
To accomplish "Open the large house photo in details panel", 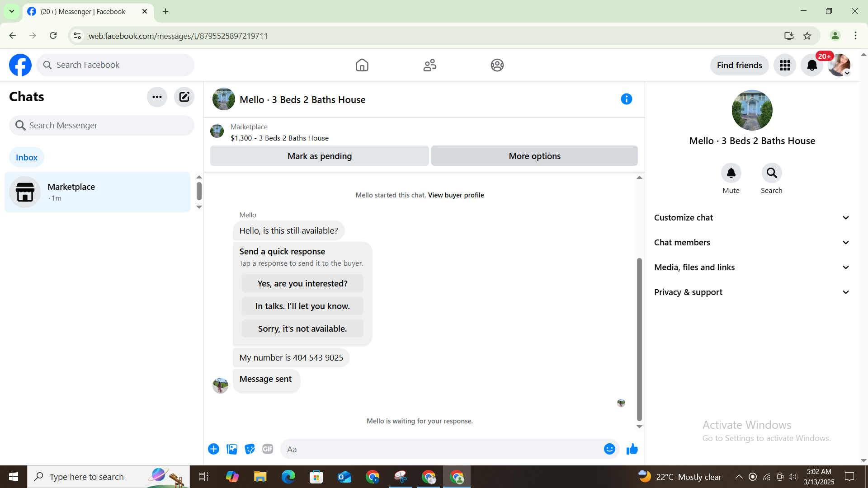I will click(752, 111).
